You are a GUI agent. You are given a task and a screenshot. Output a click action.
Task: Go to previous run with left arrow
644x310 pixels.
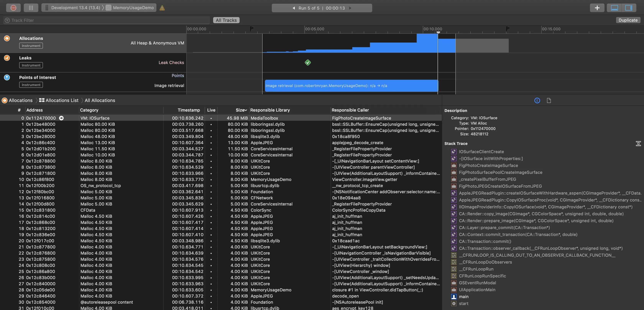(294, 8)
